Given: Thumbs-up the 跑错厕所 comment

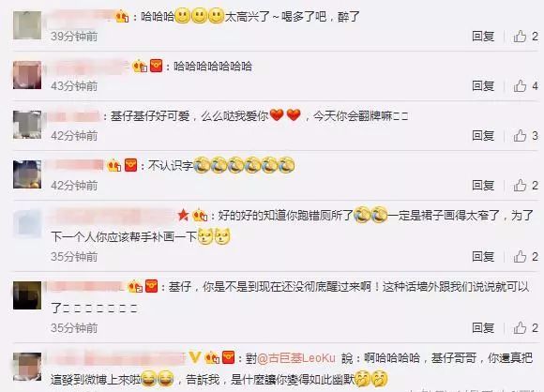Looking at the screenshot, I should click(520, 257).
